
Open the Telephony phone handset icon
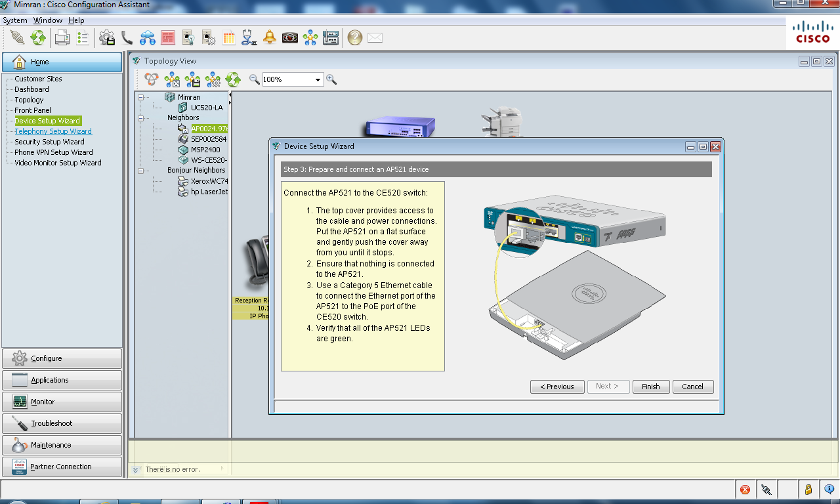coord(127,37)
